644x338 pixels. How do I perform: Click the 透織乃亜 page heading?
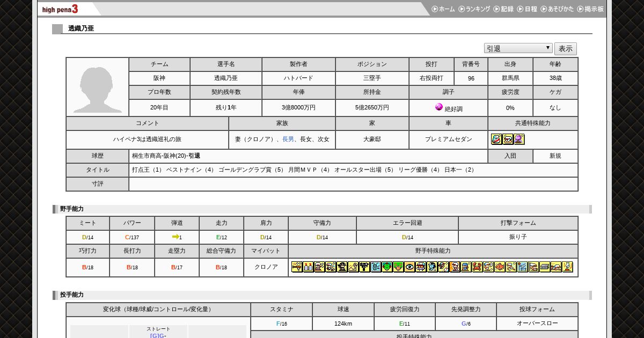81,28
